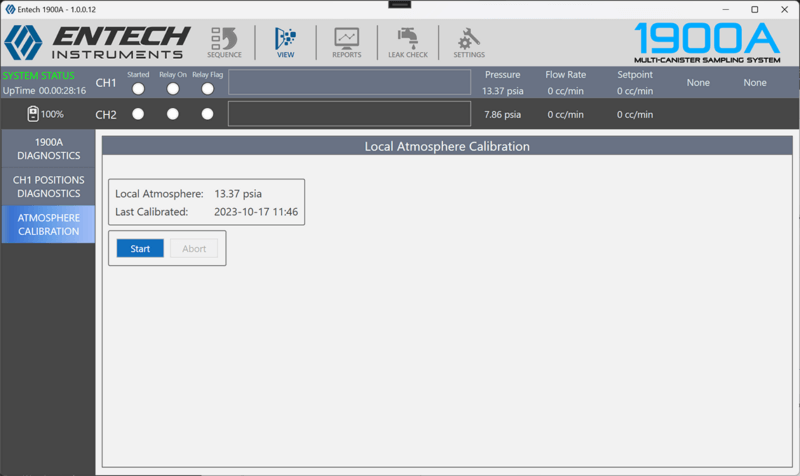The height and width of the screenshot is (476, 800).
Task: Click the Abort calibration button
Action: [x=194, y=249]
